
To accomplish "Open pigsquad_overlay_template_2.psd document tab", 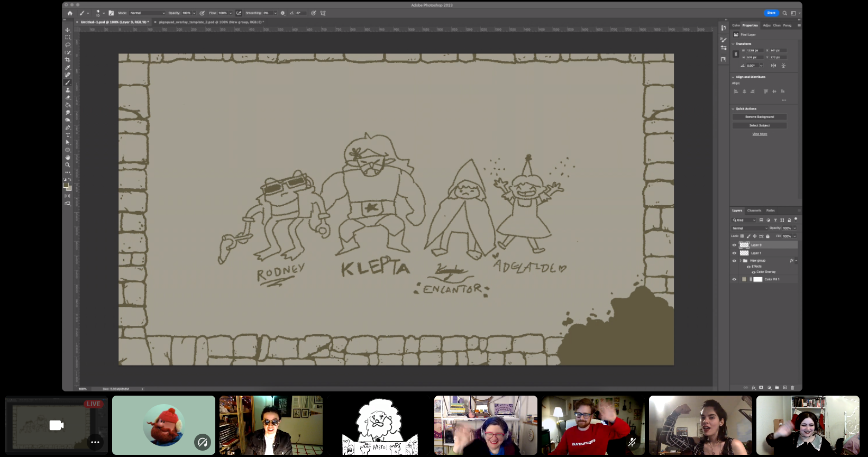I will tap(211, 22).
